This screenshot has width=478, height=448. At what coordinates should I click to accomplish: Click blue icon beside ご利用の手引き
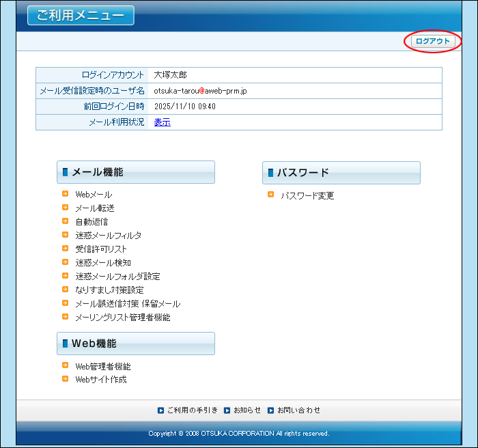pyautogui.click(x=160, y=410)
